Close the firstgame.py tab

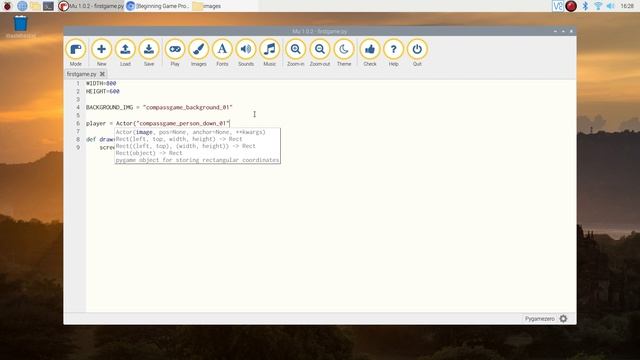pos(102,74)
